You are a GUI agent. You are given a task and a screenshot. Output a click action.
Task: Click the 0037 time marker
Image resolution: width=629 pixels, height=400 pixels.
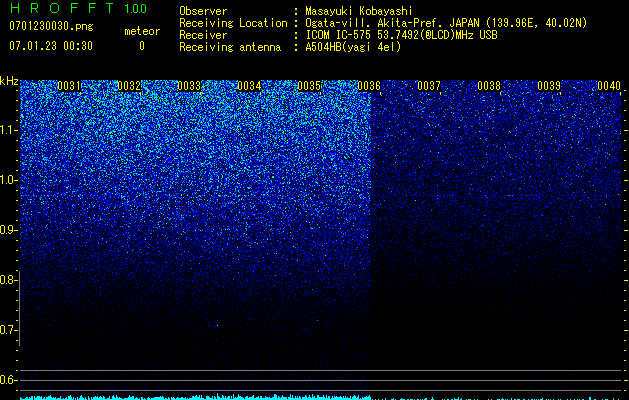[x=429, y=86]
